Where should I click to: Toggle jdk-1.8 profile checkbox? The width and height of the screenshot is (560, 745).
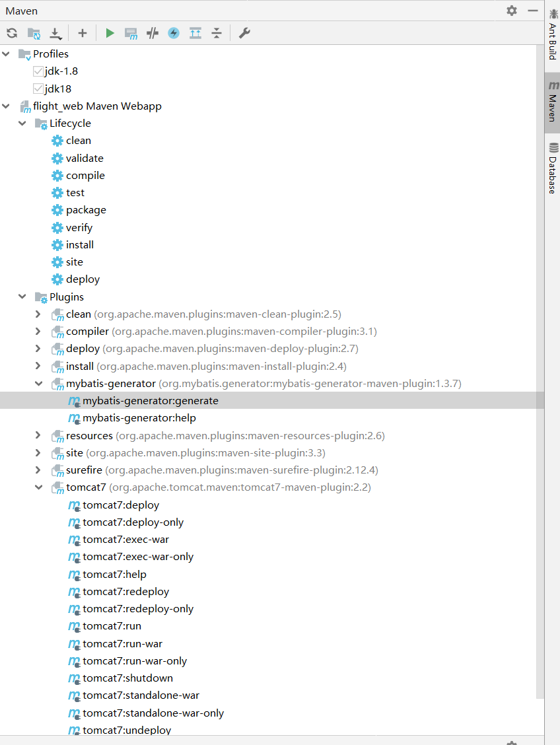pyautogui.click(x=38, y=71)
